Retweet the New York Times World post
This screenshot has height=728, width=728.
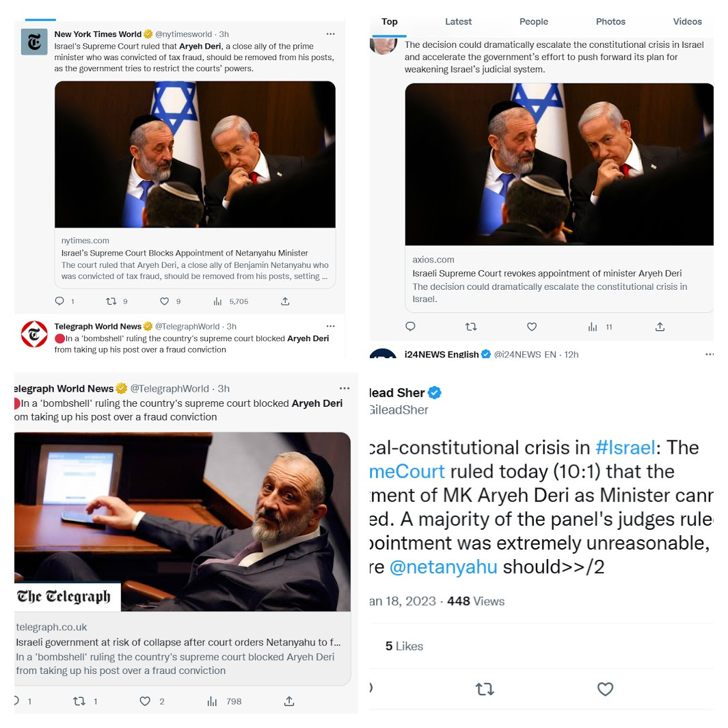pyautogui.click(x=111, y=301)
